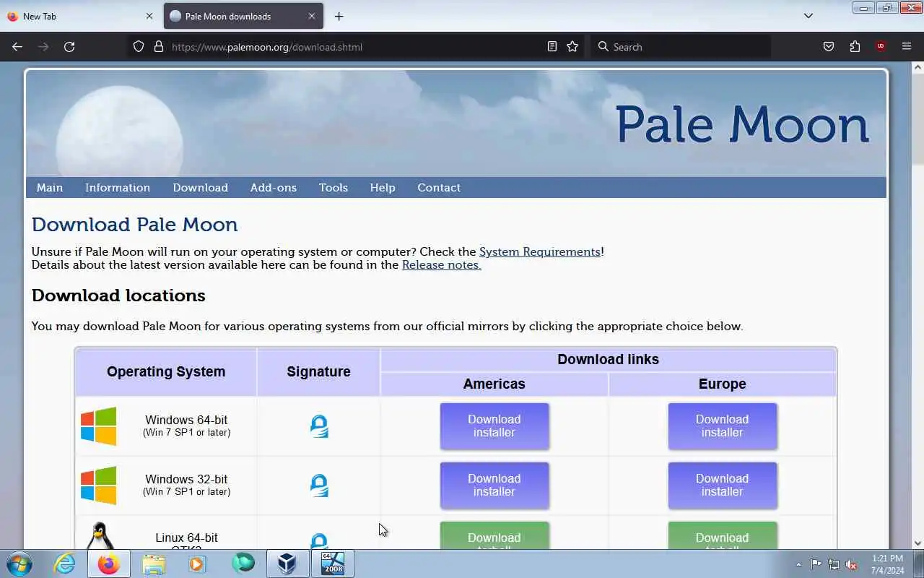Download Windows 32-bit installer from Europe
Screen dimensions: 924x578
[723, 486]
